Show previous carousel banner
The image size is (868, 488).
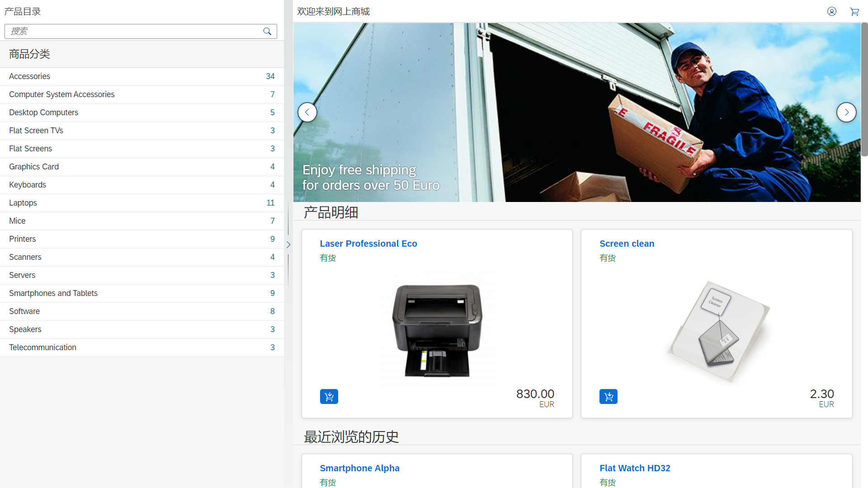(307, 113)
